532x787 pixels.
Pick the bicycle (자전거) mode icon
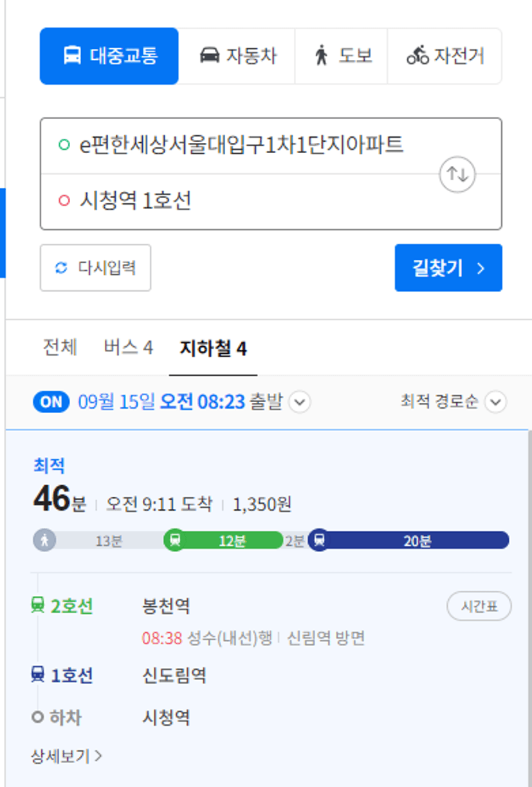click(417, 55)
